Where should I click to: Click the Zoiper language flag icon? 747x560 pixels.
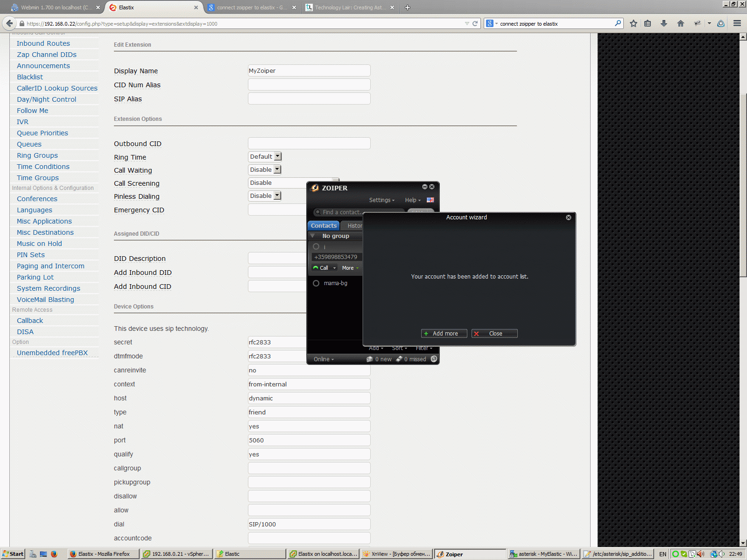tap(430, 200)
